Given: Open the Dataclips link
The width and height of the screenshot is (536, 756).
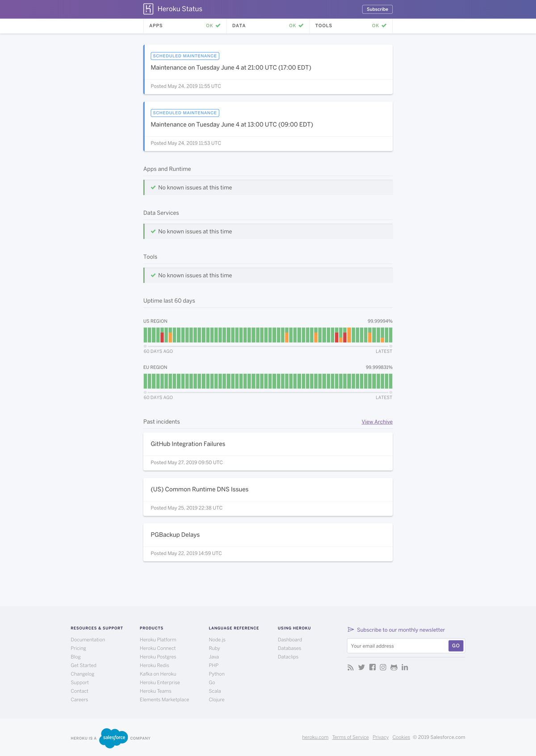Looking at the screenshot, I should coord(288,657).
